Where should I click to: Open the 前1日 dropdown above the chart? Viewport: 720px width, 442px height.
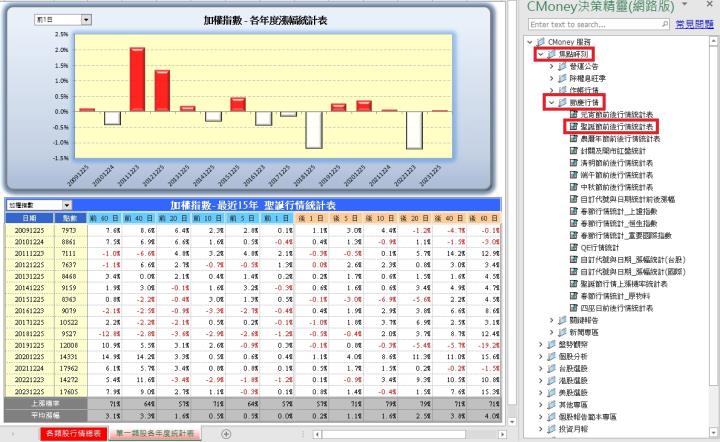tap(86, 20)
